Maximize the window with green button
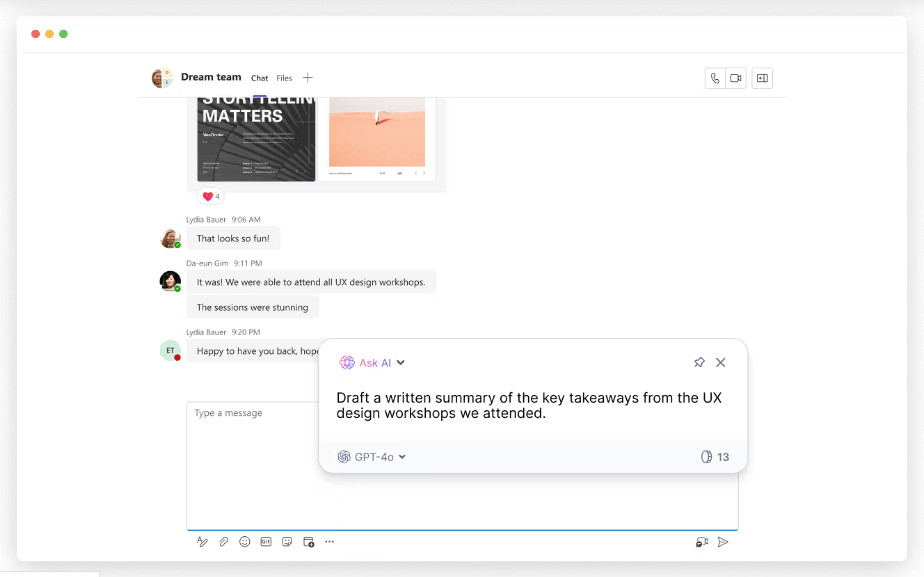Viewport: 924px width, 577px height. 64,34
